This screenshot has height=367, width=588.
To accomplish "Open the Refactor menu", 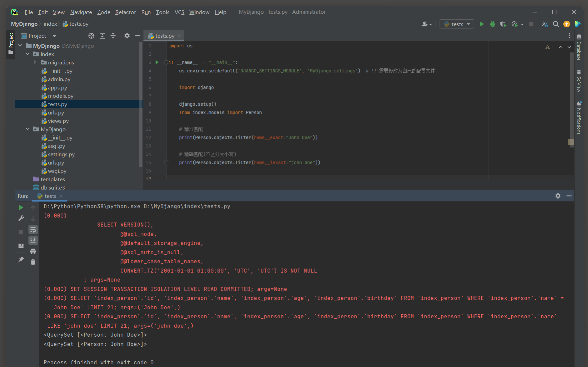I will click(x=125, y=12).
